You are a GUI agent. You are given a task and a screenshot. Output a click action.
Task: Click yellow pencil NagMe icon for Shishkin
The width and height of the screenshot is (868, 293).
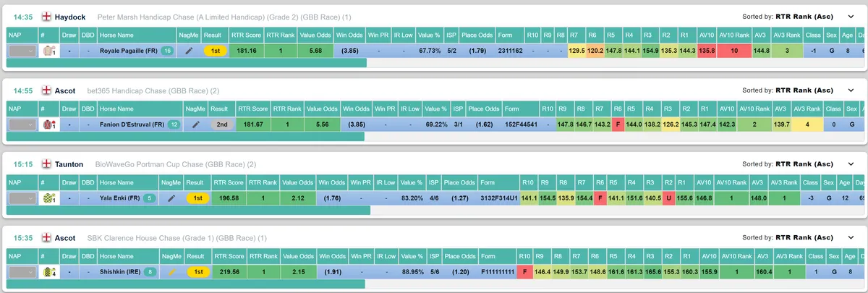(x=171, y=272)
